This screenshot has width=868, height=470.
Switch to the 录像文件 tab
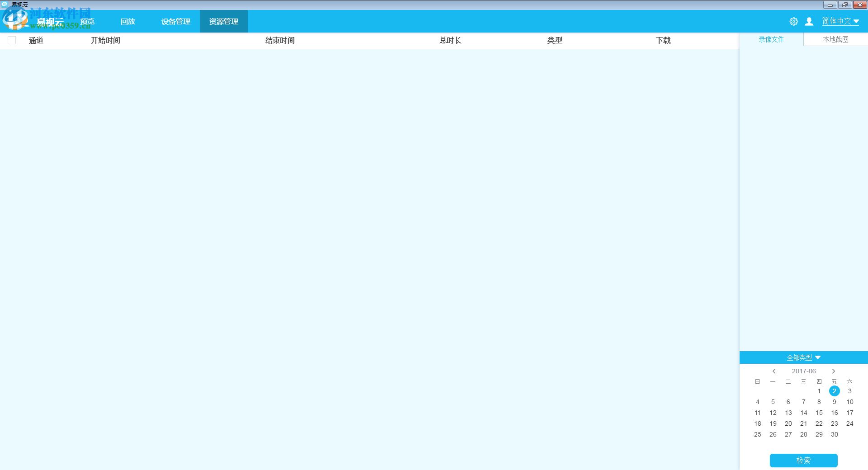point(771,39)
